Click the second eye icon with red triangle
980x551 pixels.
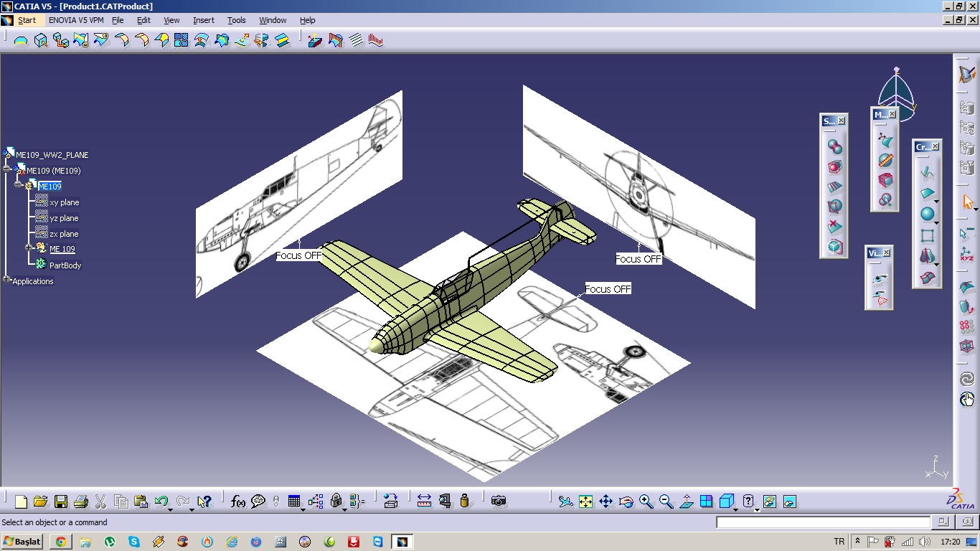point(880,297)
